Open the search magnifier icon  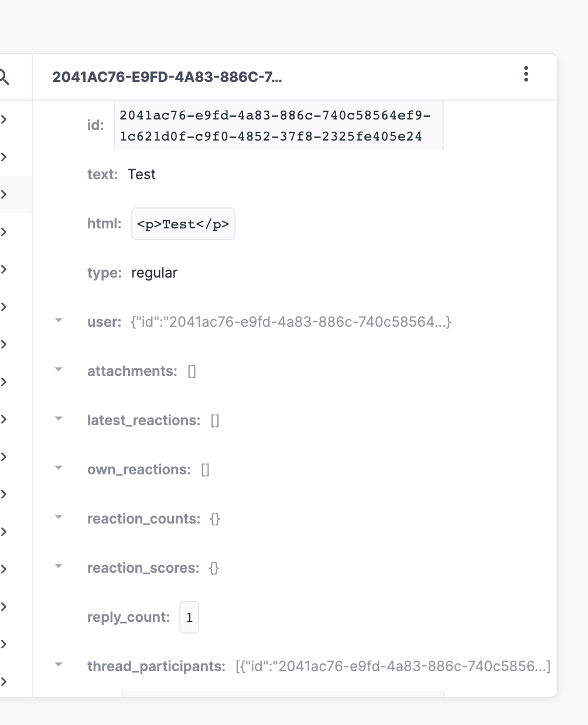[x=5, y=76]
